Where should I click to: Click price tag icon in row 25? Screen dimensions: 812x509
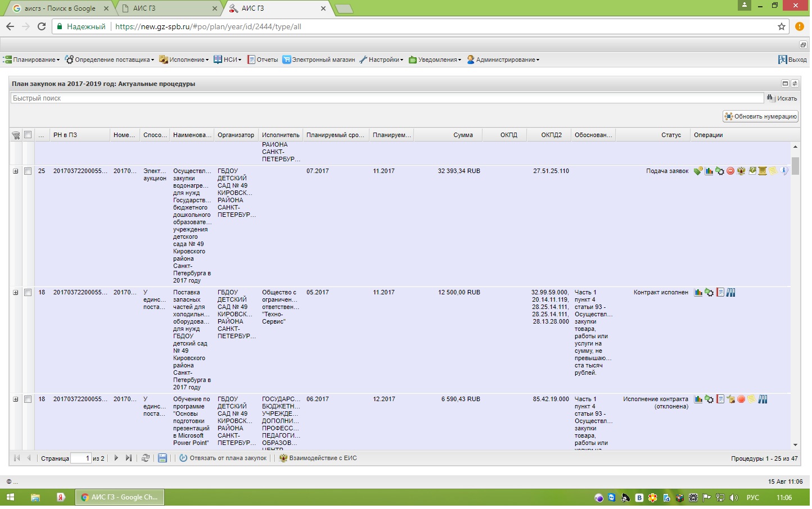point(698,171)
